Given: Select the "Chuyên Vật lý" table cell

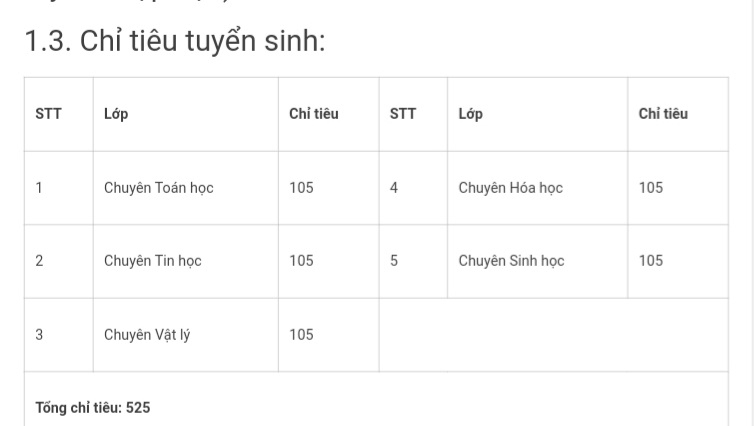Looking at the screenshot, I should tap(147, 335).
